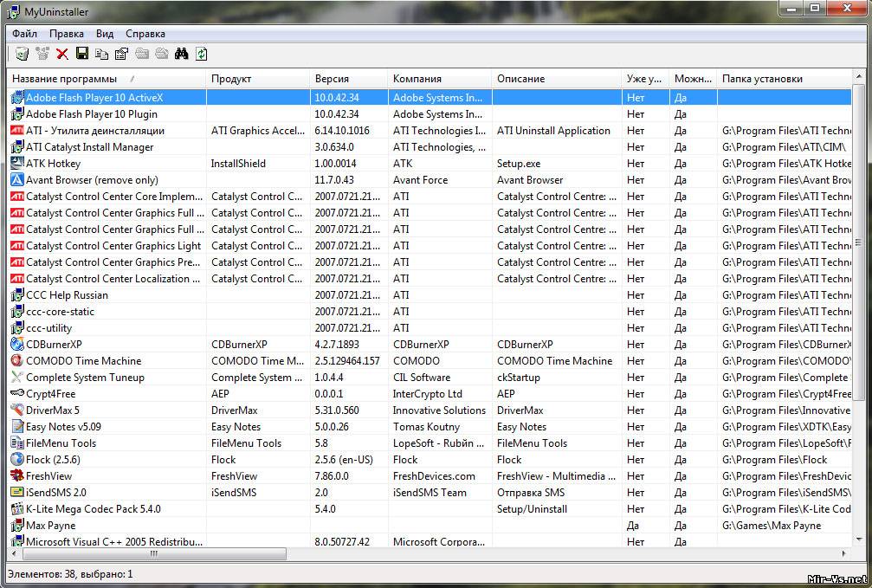Image resolution: width=872 pixels, height=588 pixels.
Task: Click the COMODO Time Machine row icon
Action: (17, 360)
